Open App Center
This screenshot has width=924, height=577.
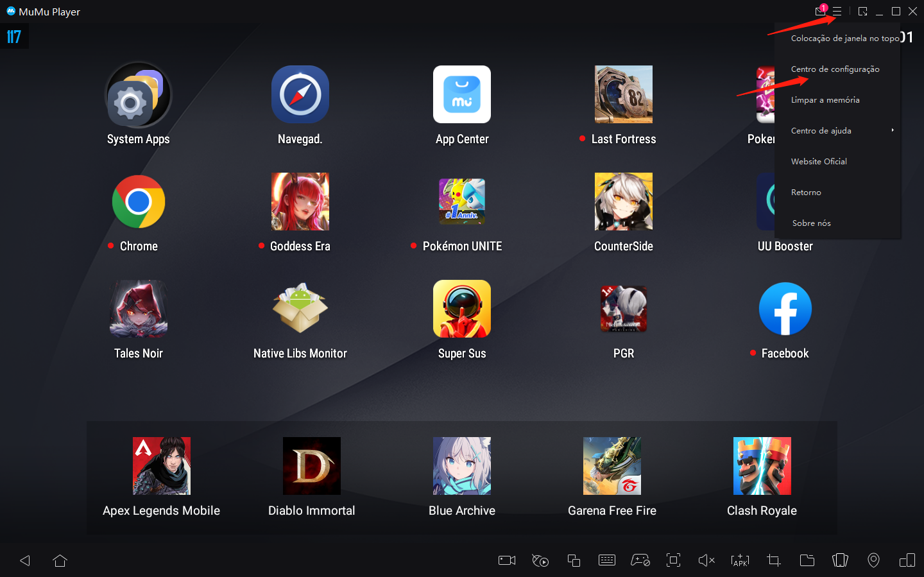coord(462,94)
